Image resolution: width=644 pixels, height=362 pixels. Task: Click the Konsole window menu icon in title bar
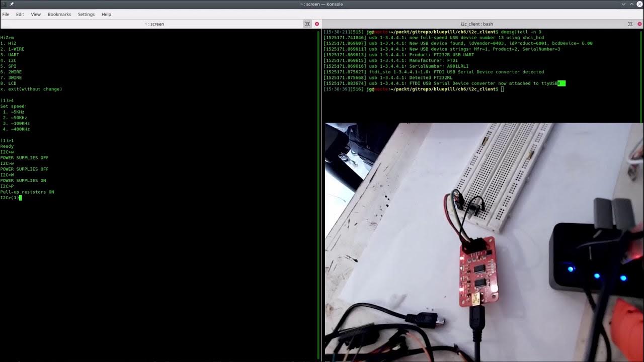4,4
